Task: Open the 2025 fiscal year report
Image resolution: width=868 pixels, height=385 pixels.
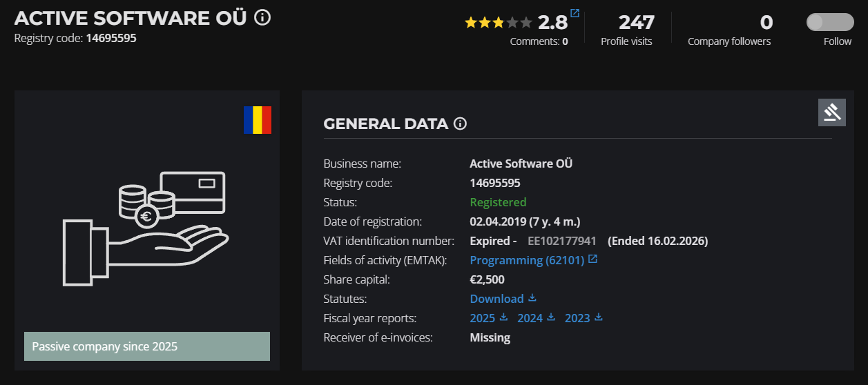Action: point(482,318)
